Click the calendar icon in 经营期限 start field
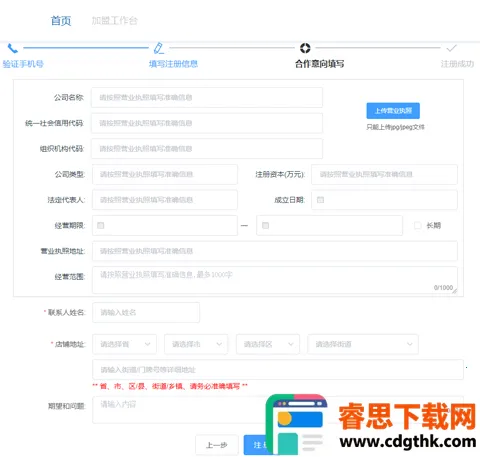The width and height of the screenshot is (480, 457). pyautogui.click(x=100, y=225)
